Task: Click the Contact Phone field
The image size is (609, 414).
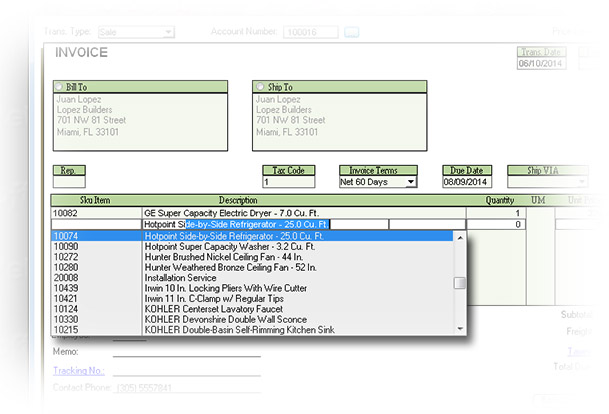Action: click(x=186, y=388)
